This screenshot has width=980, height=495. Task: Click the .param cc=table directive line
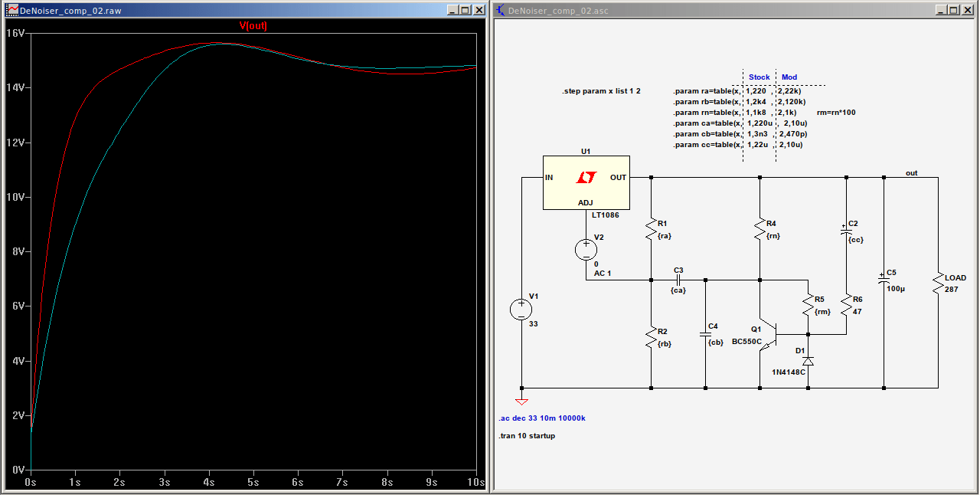coord(738,145)
